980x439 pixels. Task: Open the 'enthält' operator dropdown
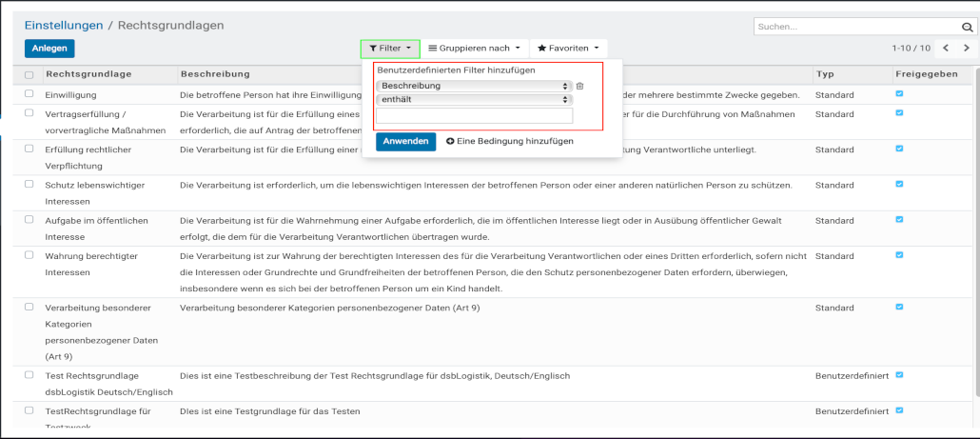click(474, 99)
